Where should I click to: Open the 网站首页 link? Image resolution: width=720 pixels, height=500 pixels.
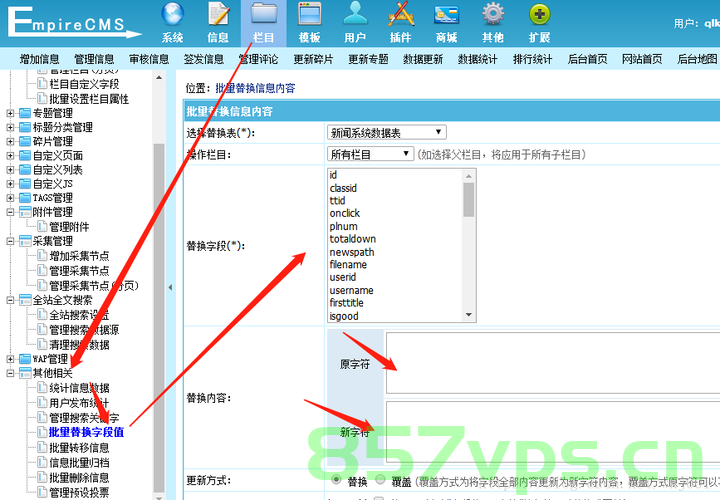[x=642, y=59]
